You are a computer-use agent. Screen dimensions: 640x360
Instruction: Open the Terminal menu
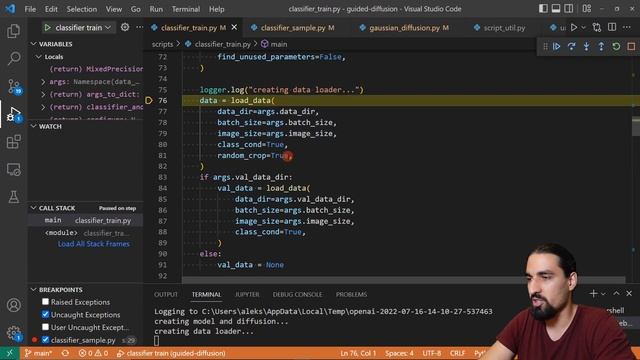tap(186, 9)
